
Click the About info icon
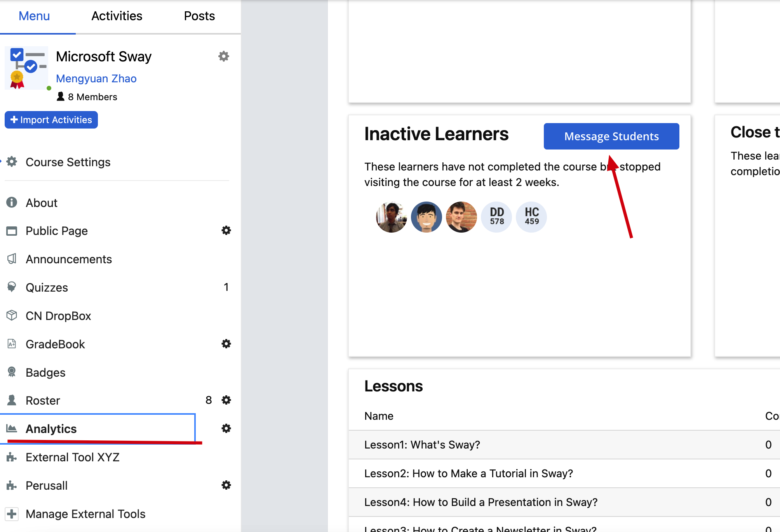click(x=12, y=202)
